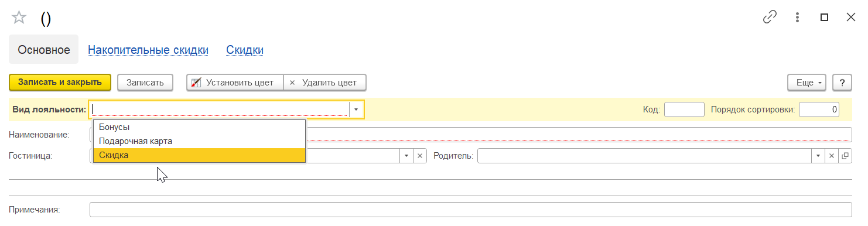Image resolution: width=868 pixels, height=226 pixels.
Task: Click the Примечания text field
Action: (470, 210)
